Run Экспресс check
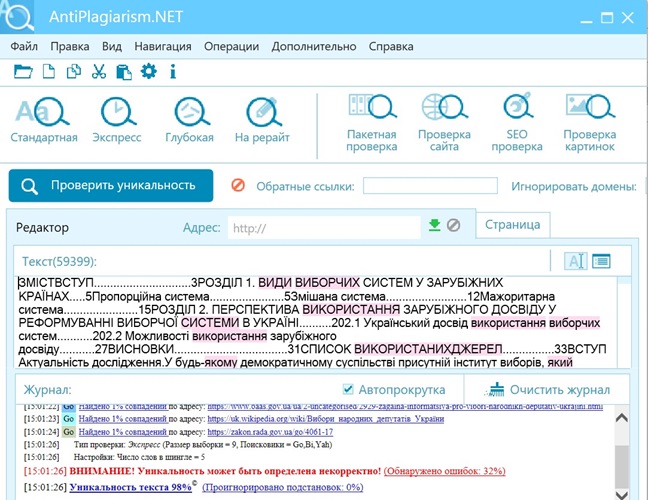Viewport: 648px width, 500px height. [x=117, y=120]
